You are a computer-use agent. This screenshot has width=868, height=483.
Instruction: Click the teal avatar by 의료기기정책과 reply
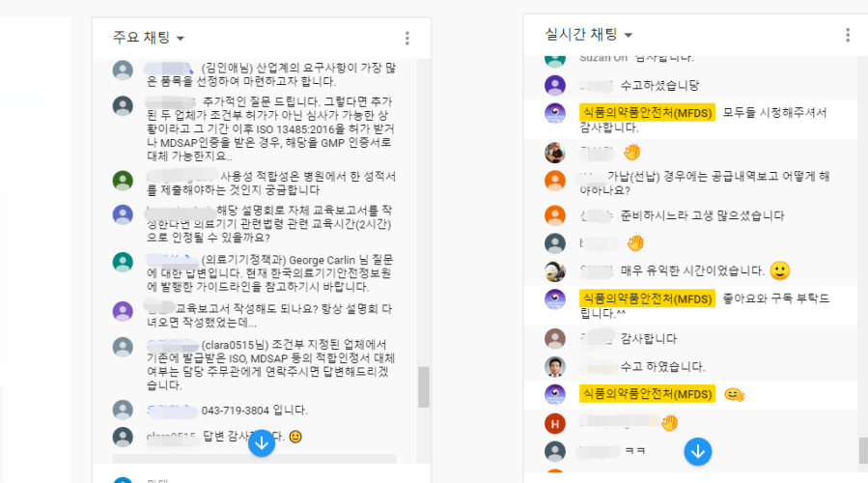pos(123,262)
